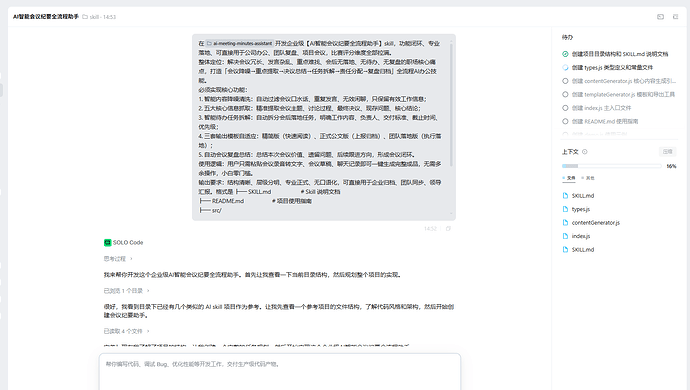690x390 pixels.
Task: Click the todo 创建 index.js 主入口文件
Action: 601,108
